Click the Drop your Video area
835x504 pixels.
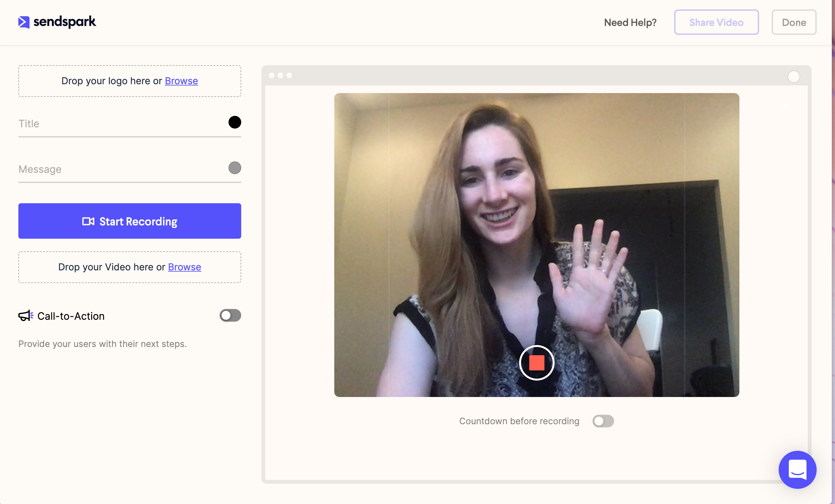tap(129, 266)
